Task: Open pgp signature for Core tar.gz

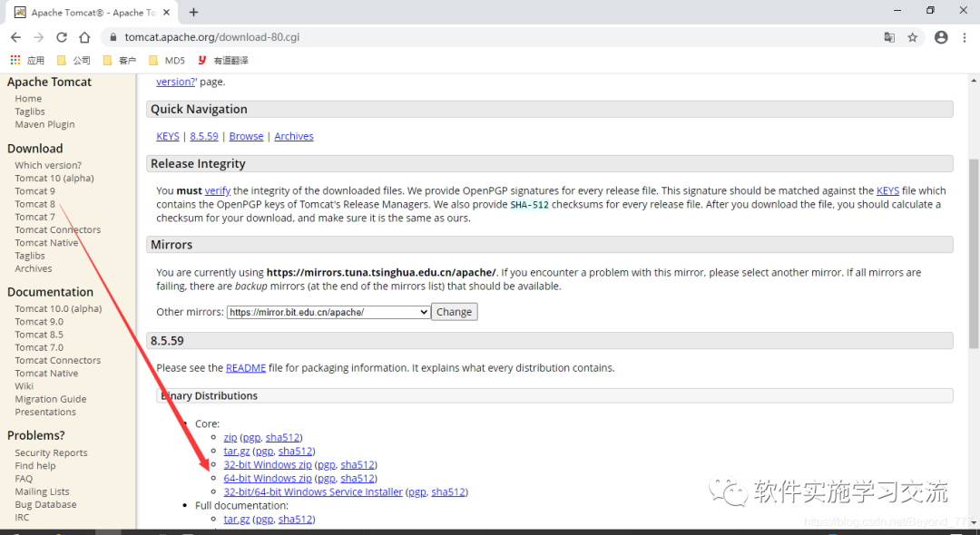Action: pos(264,451)
